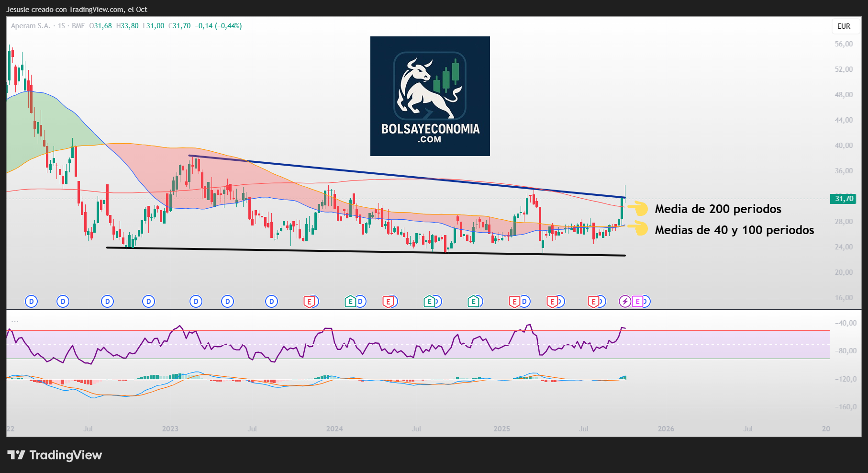
Task: Open the EUR currency selector
Action: (x=844, y=26)
